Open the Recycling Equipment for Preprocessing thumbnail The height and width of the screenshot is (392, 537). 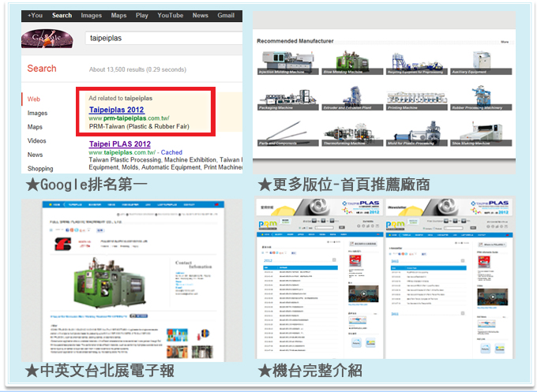click(417, 62)
